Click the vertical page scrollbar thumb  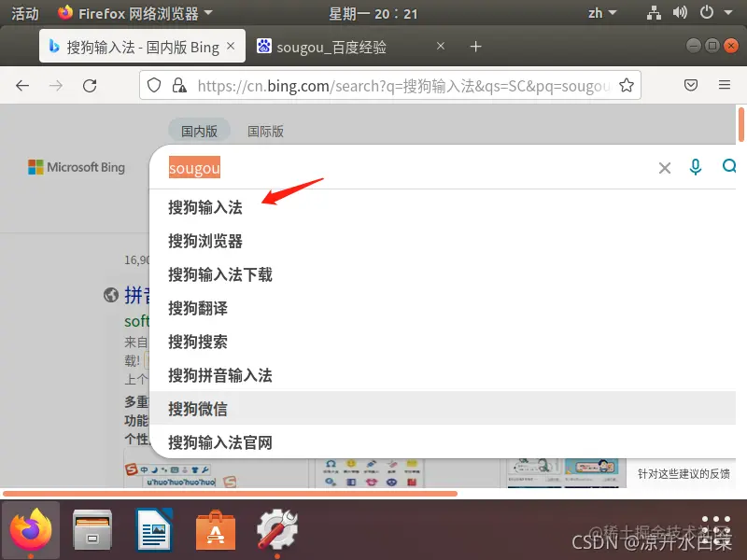click(x=740, y=125)
